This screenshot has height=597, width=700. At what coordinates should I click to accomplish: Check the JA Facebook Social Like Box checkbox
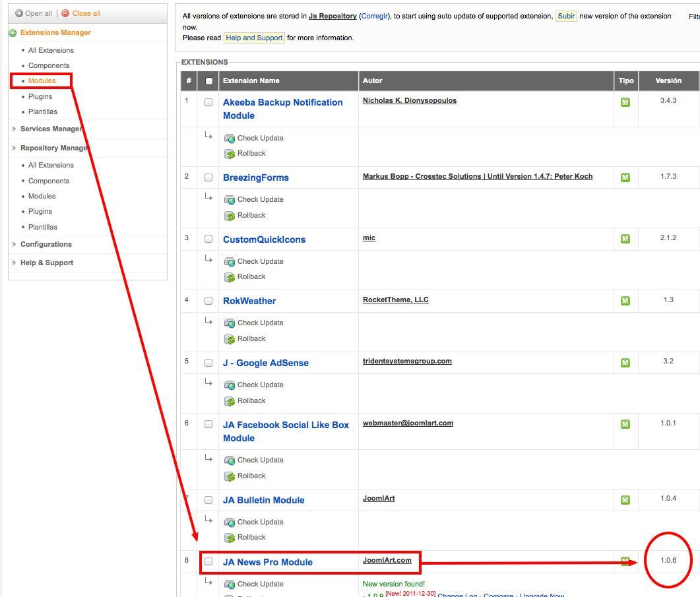[208, 424]
